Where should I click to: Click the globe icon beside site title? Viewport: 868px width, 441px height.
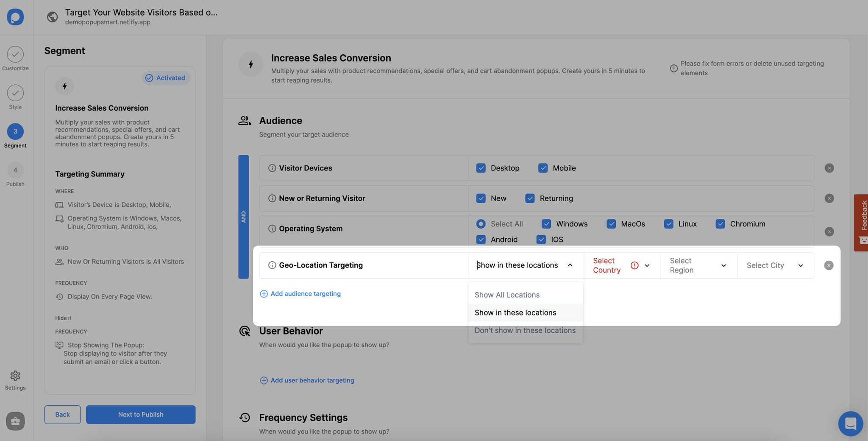point(53,17)
